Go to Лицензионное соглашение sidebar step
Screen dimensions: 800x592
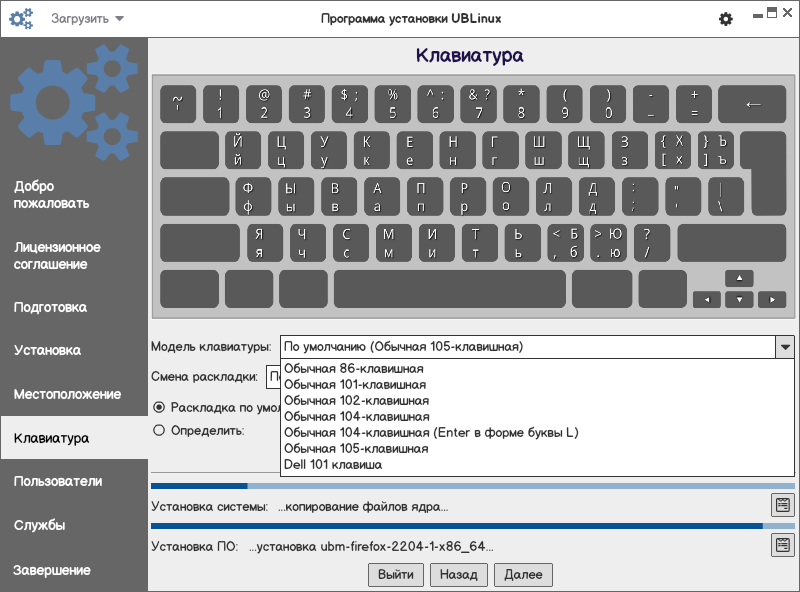pyautogui.click(x=57, y=256)
